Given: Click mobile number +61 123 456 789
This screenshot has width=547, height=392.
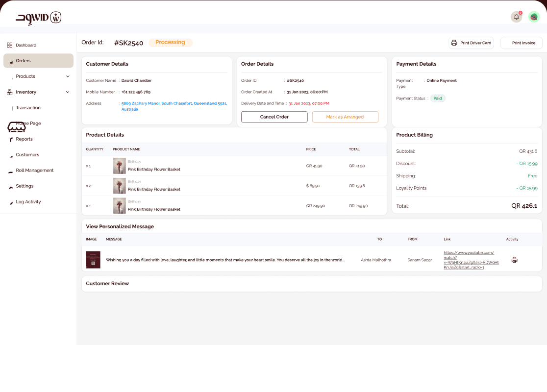Looking at the screenshot, I should 136,92.
